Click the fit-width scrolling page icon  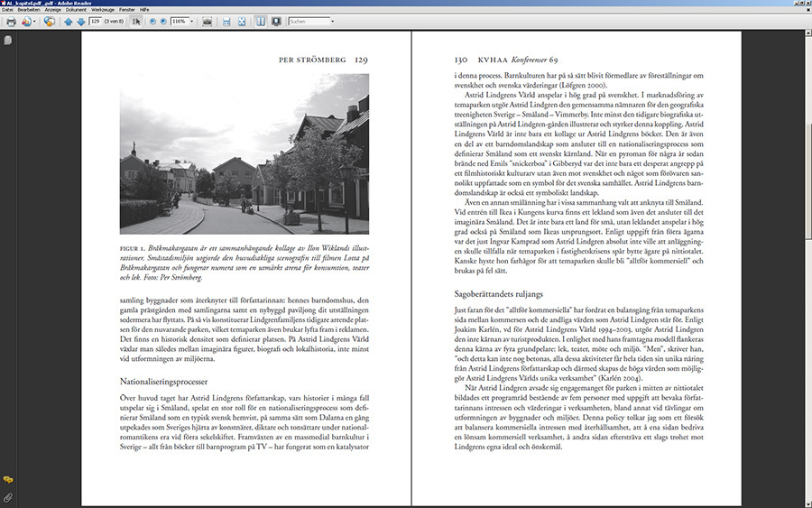[226, 22]
